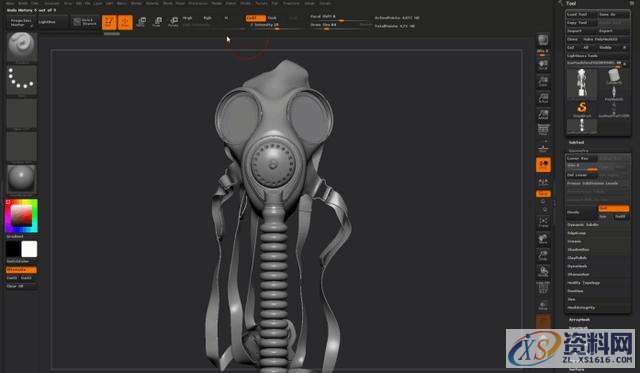Click the Load Tool button
The image size is (640, 373).
click(x=582, y=14)
